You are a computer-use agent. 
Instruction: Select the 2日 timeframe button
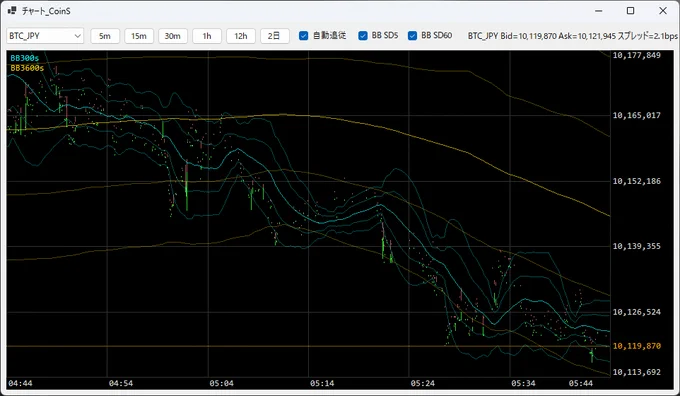point(275,36)
